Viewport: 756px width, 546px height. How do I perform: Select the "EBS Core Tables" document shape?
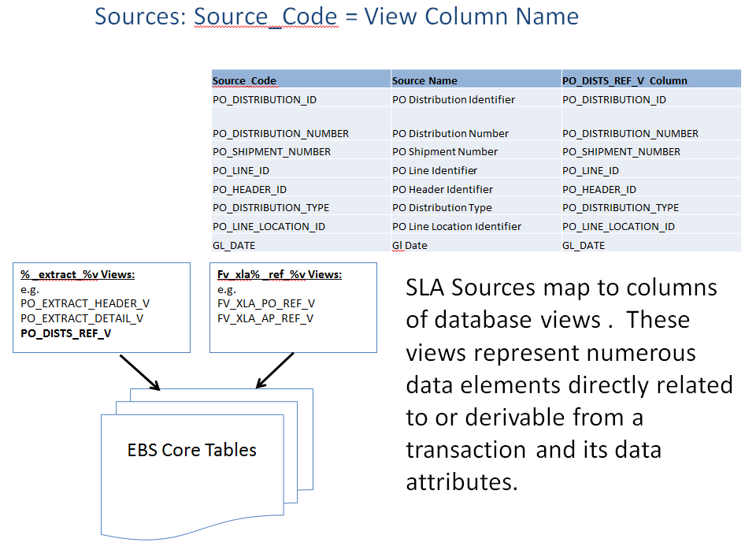[192, 451]
